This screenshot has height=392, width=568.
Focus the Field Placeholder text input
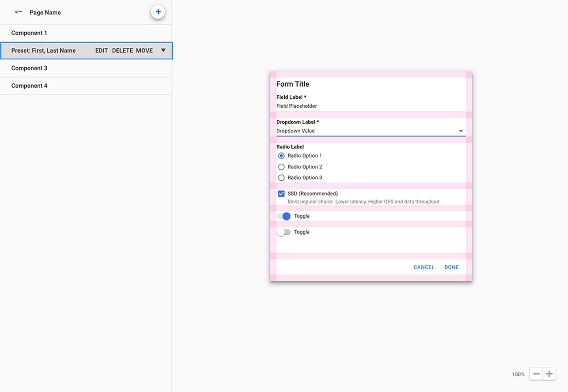(x=371, y=106)
